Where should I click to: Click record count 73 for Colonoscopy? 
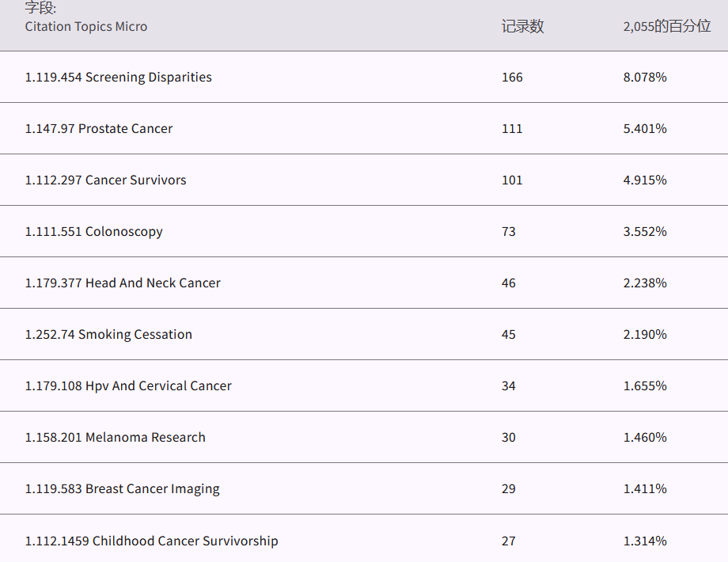coord(509,231)
